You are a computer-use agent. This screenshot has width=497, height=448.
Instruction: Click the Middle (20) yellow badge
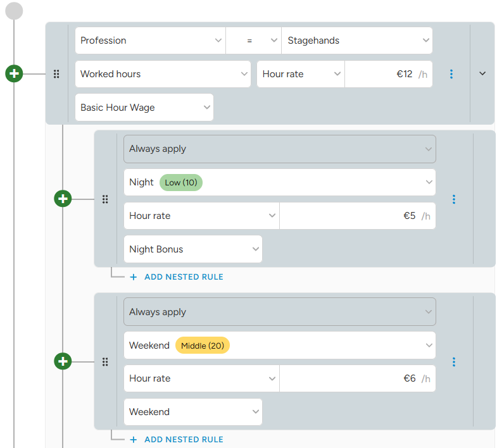(x=203, y=345)
